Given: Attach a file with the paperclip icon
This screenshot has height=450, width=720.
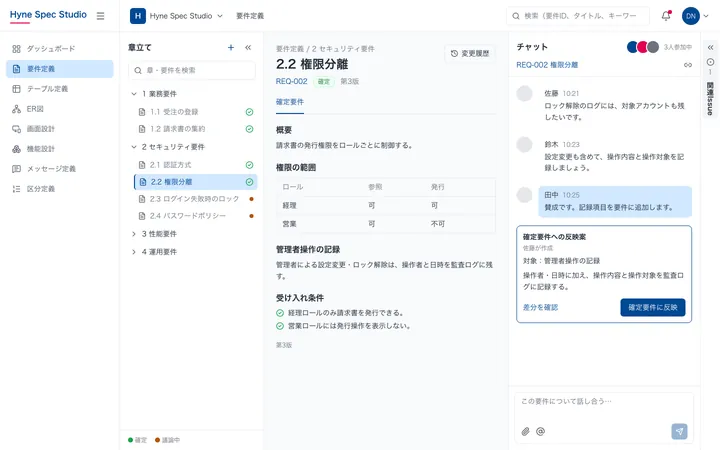Looking at the screenshot, I should tap(525, 432).
